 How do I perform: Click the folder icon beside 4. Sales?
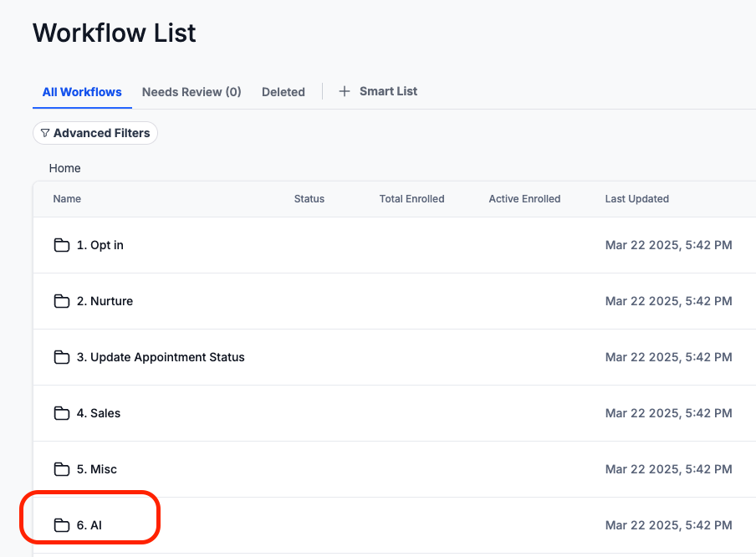click(x=61, y=413)
